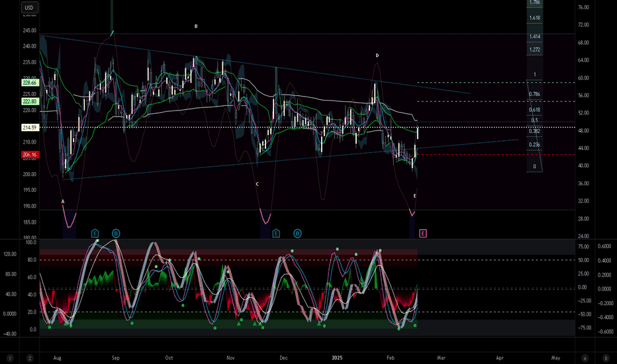Click the pink upcoming earnings E marker
The image size is (617, 364).
[x=422, y=234]
